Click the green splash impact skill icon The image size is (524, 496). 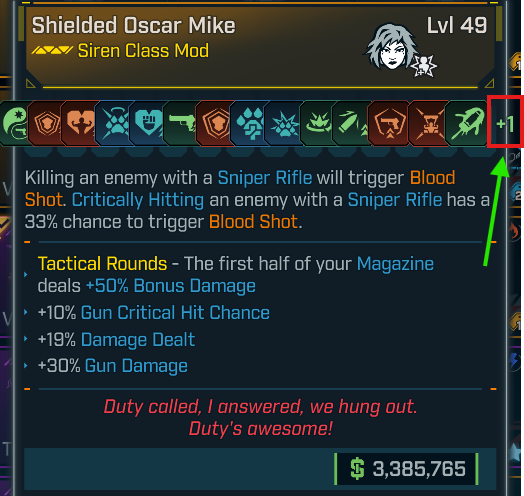317,123
